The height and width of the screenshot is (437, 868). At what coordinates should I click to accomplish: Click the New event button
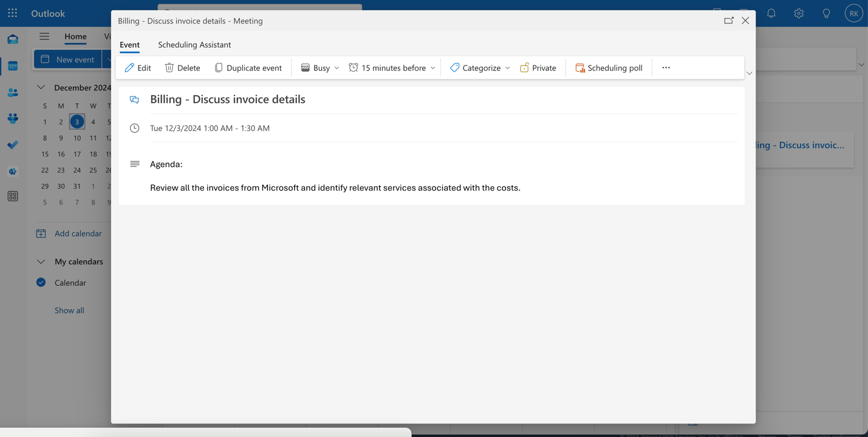67,59
